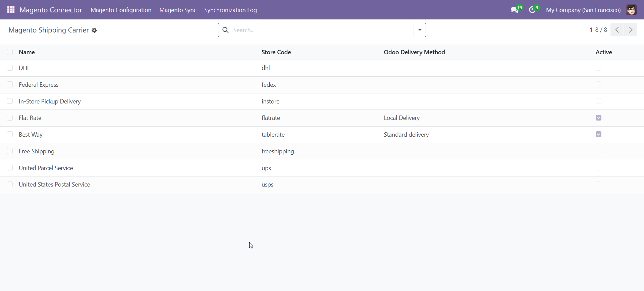Screen dimensions: 644x291
Task: Open the Magento Sync menu
Action: click(x=178, y=10)
